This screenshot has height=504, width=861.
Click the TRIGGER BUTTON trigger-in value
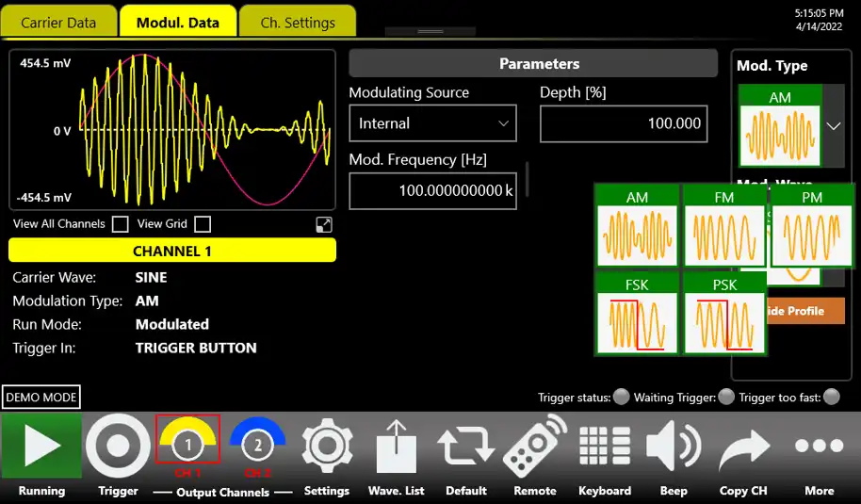[x=196, y=348]
